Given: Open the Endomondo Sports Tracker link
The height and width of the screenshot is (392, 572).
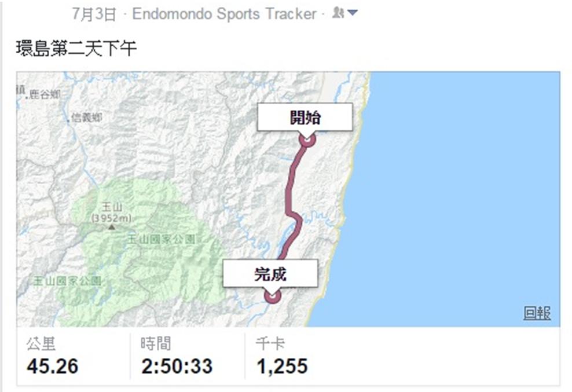Looking at the screenshot, I should 225,14.
